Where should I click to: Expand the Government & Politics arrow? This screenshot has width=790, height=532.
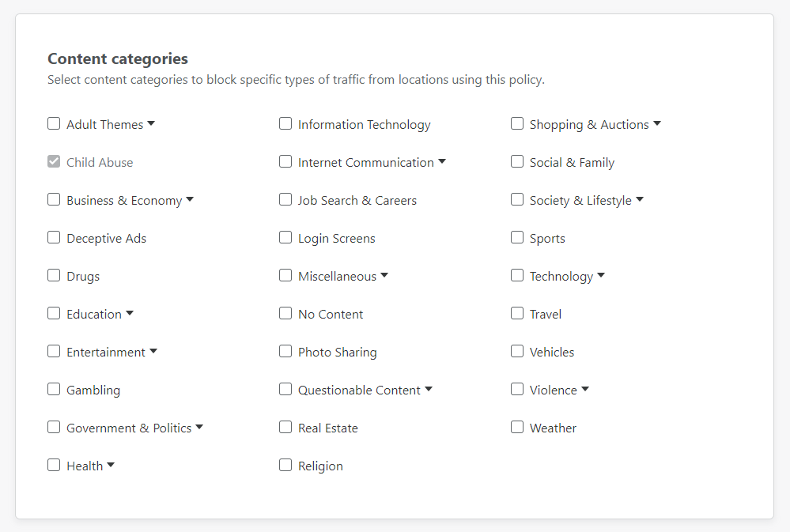click(199, 427)
